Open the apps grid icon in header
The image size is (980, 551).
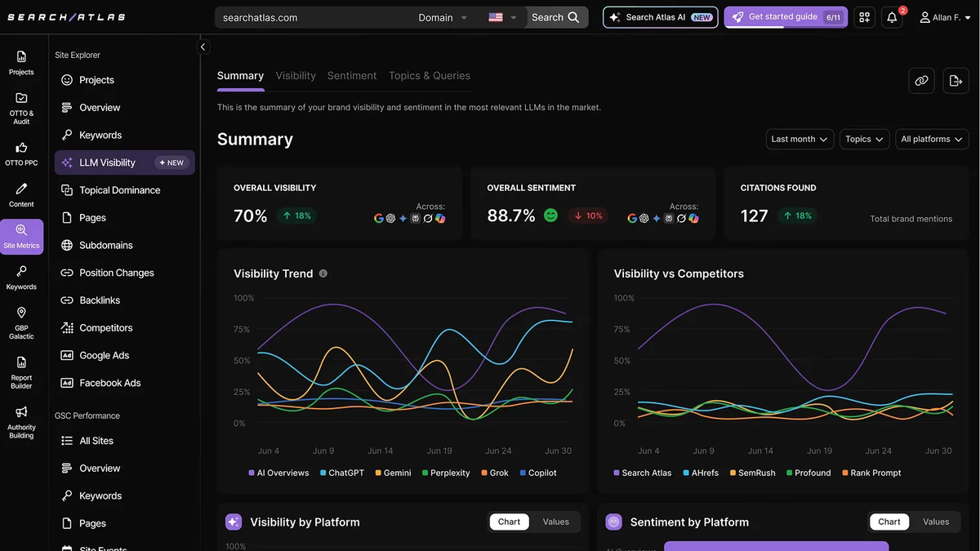point(864,17)
